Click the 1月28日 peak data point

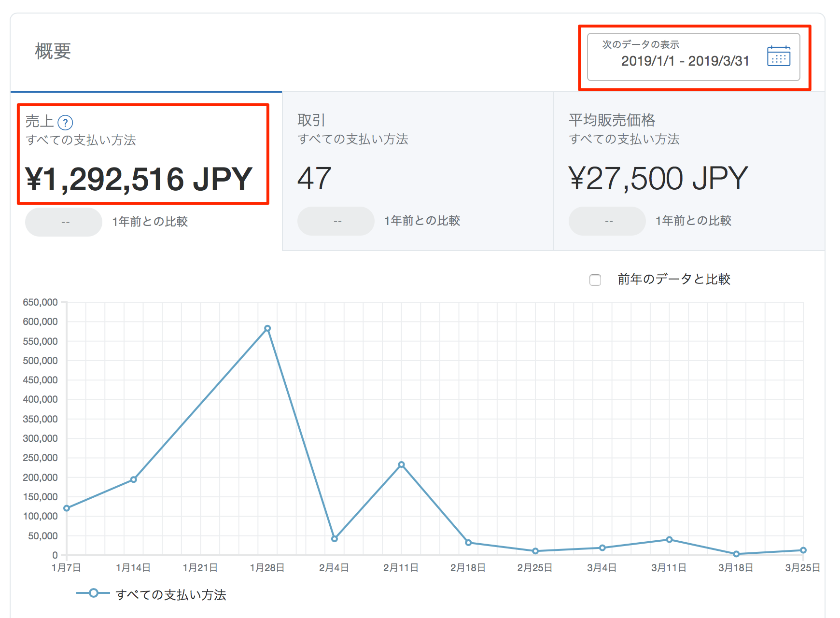point(267,328)
